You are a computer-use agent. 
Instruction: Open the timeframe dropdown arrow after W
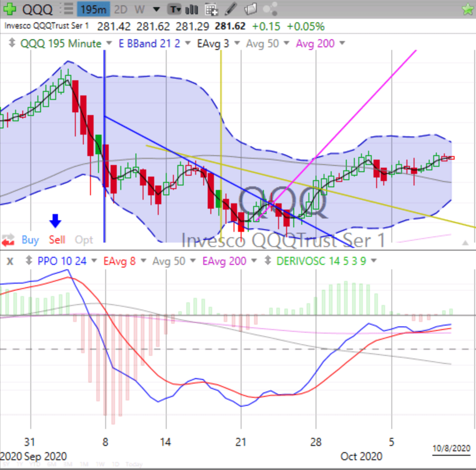pyautogui.click(x=156, y=9)
